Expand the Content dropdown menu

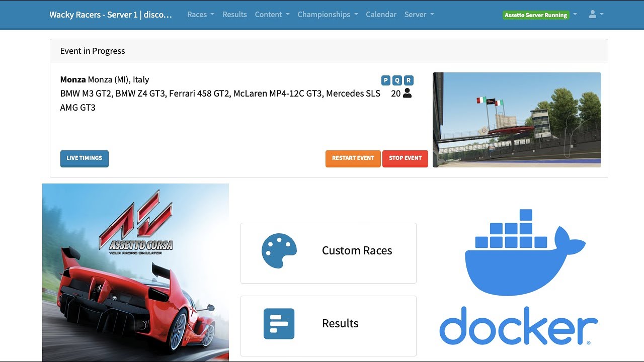pos(272,15)
